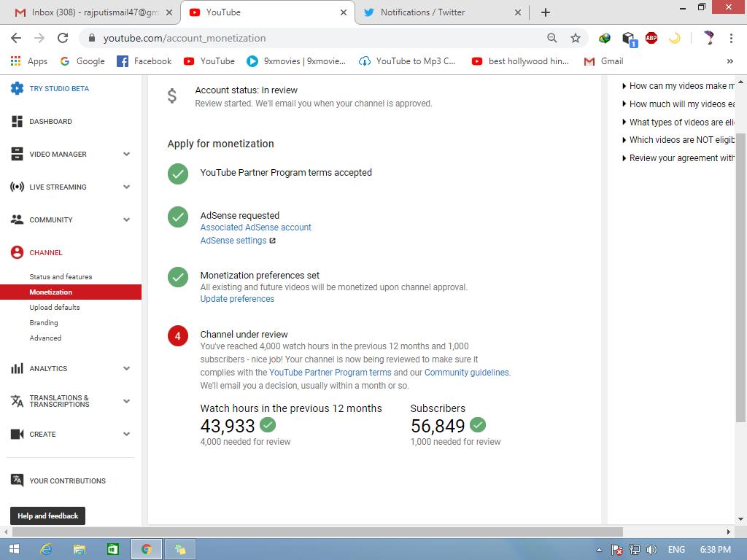Open the Branding submenu item

click(43, 322)
